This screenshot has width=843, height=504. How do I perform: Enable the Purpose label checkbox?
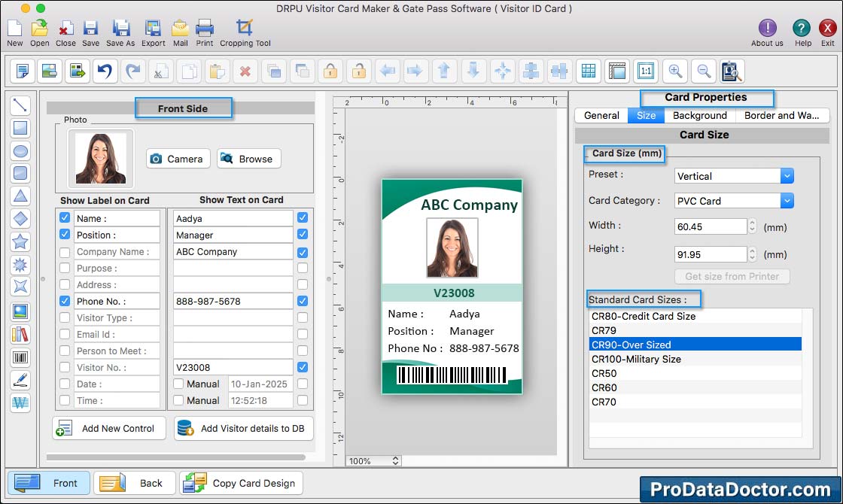point(65,268)
